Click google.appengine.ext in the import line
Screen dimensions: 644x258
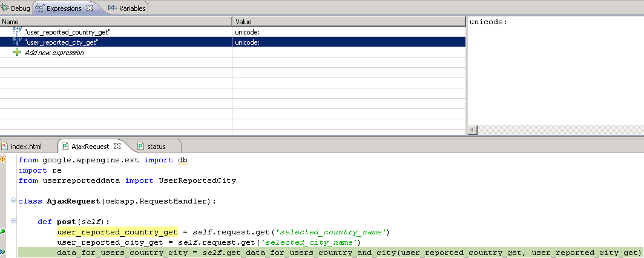91,160
